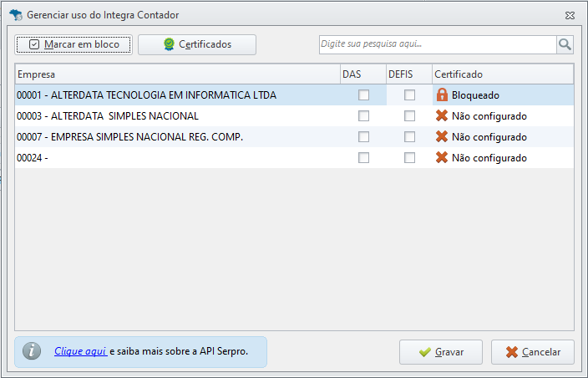Open the Certificados button

[x=197, y=44]
